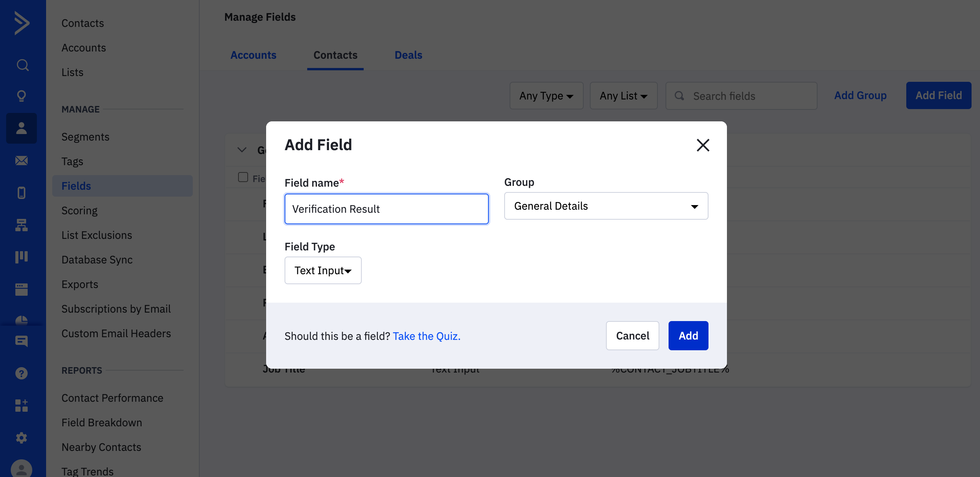
Task: Open Deals pipeline board icon
Action: click(x=22, y=257)
